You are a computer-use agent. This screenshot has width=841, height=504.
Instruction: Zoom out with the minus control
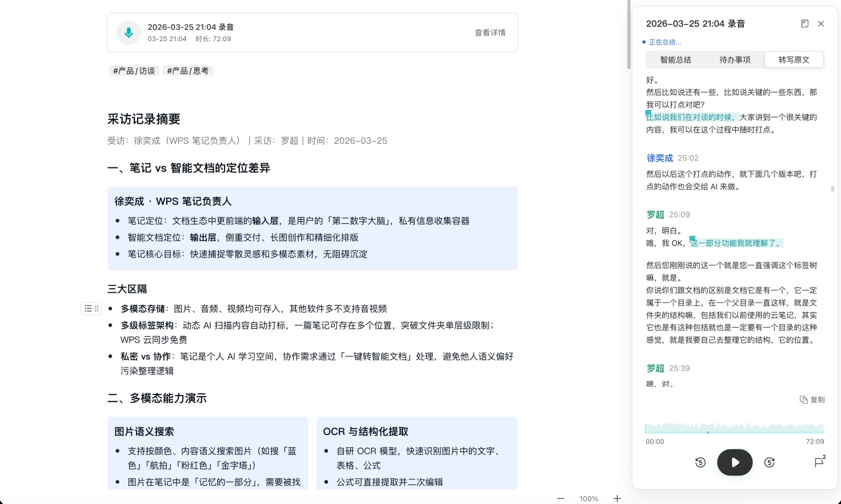pos(560,498)
